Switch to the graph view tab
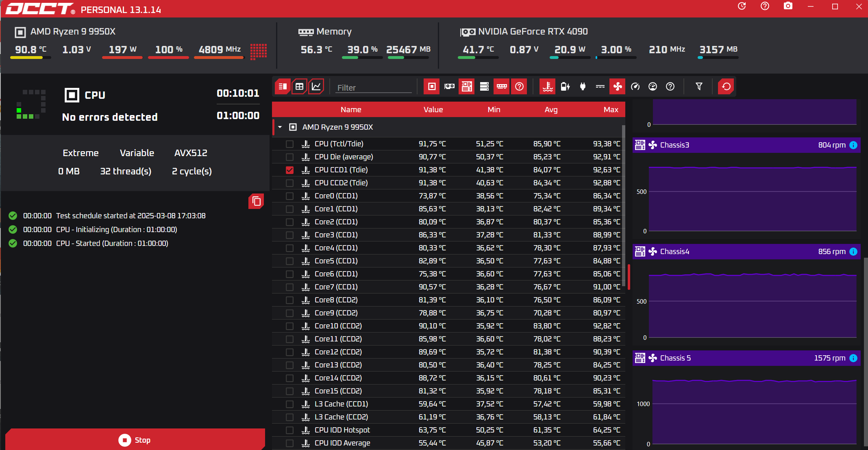The width and height of the screenshot is (868, 450). click(316, 87)
